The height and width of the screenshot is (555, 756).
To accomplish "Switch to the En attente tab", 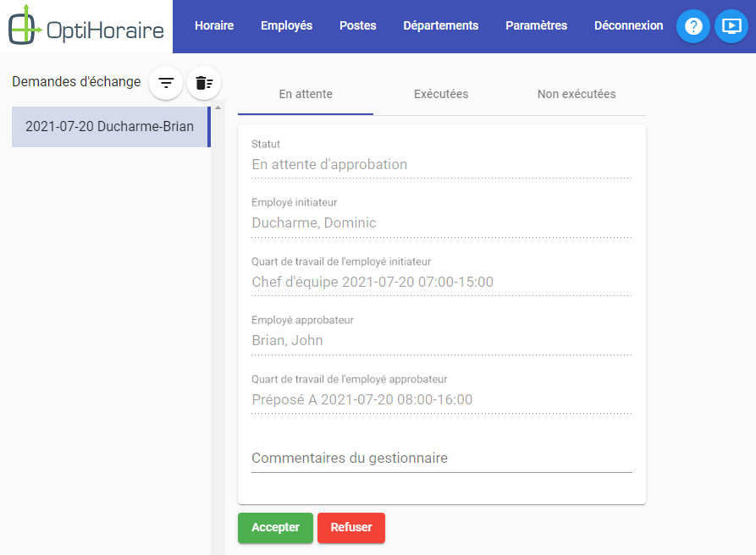I will (x=306, y=95).
